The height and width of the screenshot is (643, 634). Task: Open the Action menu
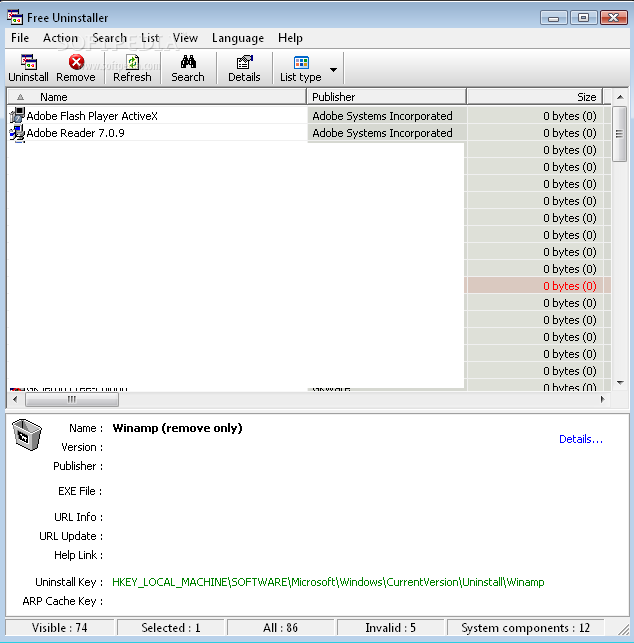click(60, 38)
